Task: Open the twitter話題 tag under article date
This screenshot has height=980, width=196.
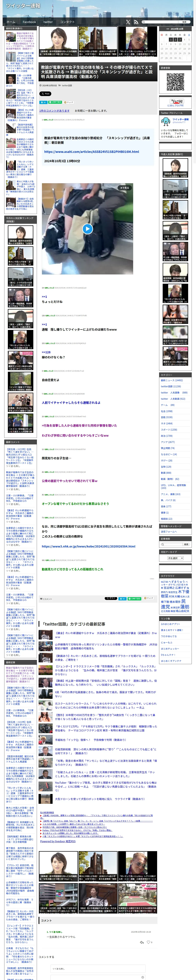Action: 67,86
